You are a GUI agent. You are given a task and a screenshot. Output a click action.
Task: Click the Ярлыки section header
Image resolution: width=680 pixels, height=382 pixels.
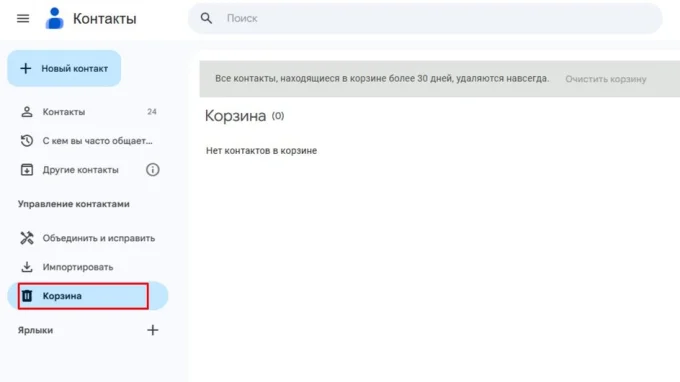36,330
